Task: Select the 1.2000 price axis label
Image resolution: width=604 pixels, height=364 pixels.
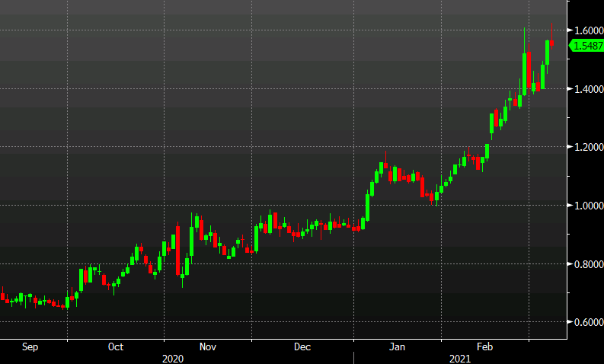Action: click(586, 147)
